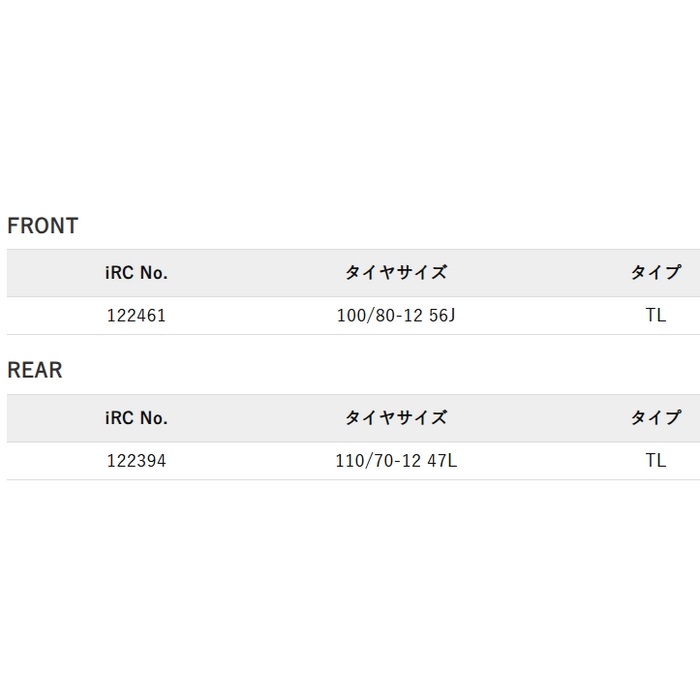Click front tire size 100/80-12 56J
Viewport: 700px width, 700px height.
pos(396,316)
